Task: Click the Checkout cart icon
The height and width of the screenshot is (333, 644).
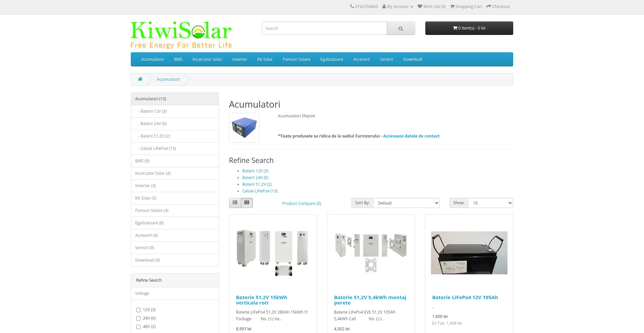Action: pyautogui.click(x=489, y=6)
